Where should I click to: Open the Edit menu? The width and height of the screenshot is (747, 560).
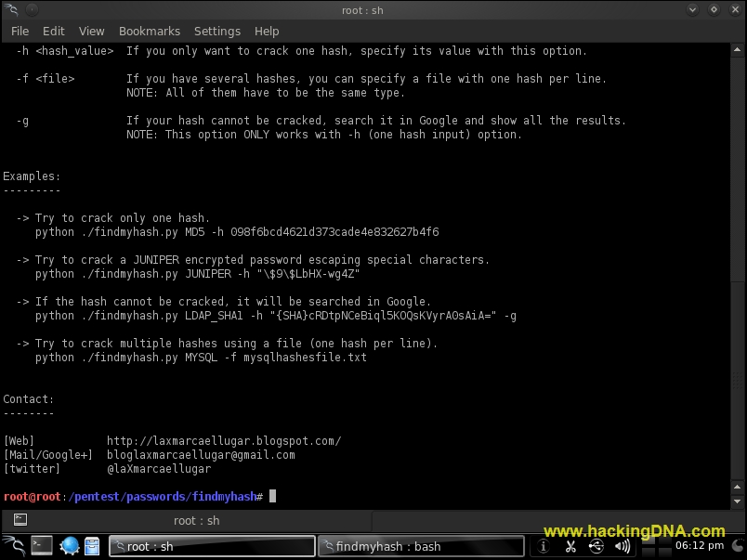pos(53,32)
